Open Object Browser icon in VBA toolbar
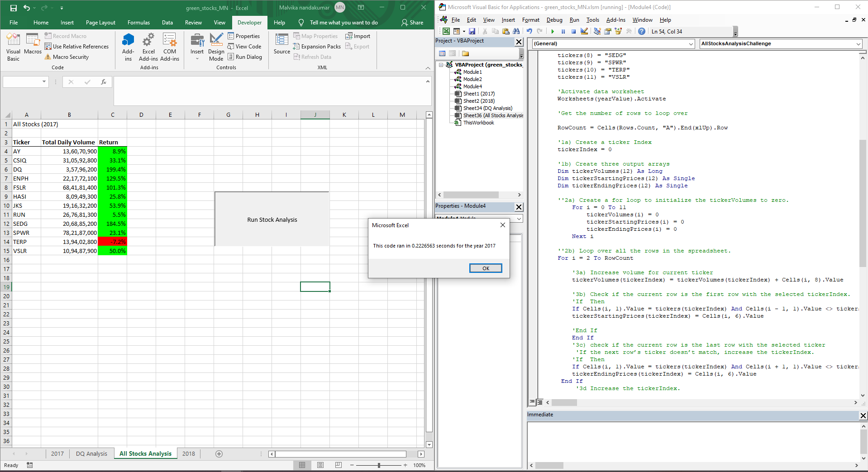This screenshot has height=472, width=868. 618,31
